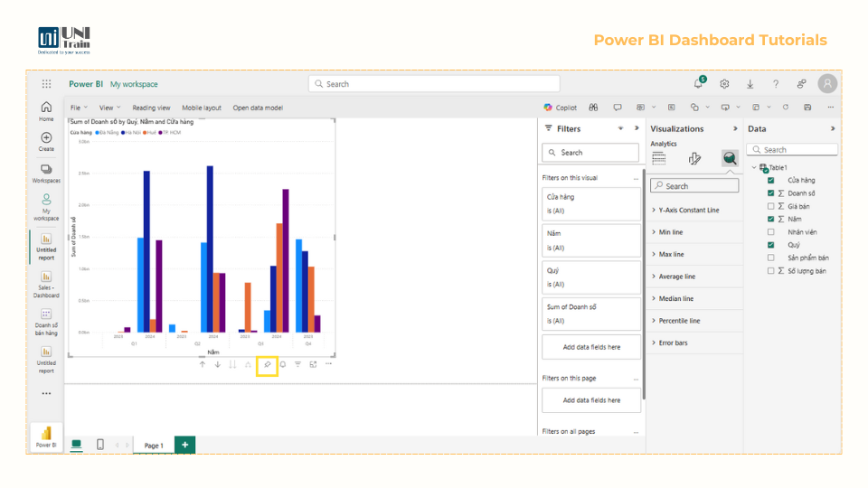Click Add data fields here for this visual
Viewport: 868px width, 488px height.
[x=591, y=347]
